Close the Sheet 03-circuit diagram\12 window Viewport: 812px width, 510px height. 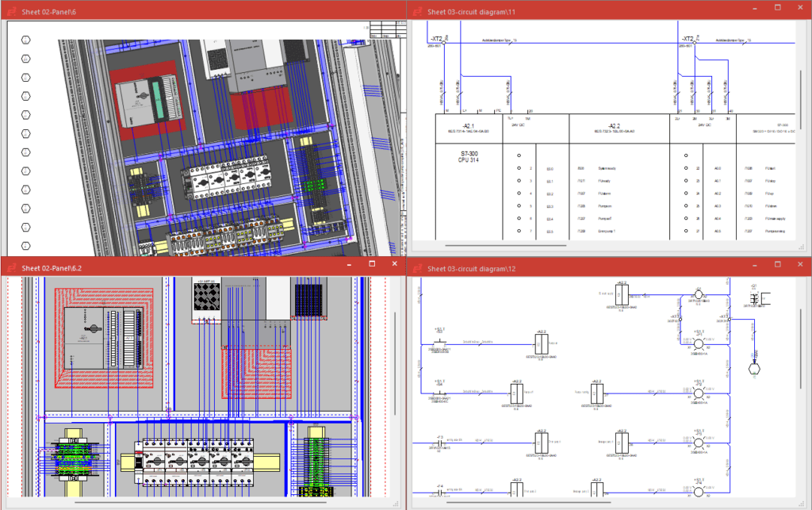coord(800,265)
